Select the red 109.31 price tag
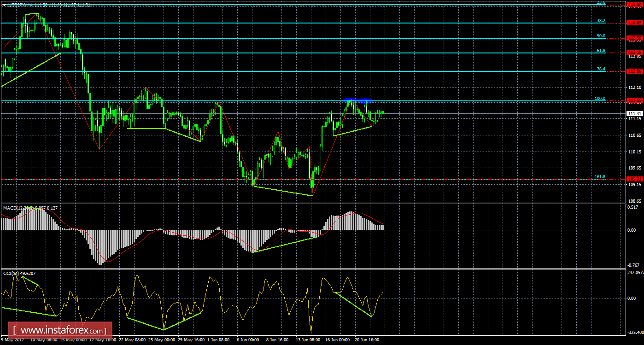The width and height of the screenshot is (644, 345). (635, 179)
